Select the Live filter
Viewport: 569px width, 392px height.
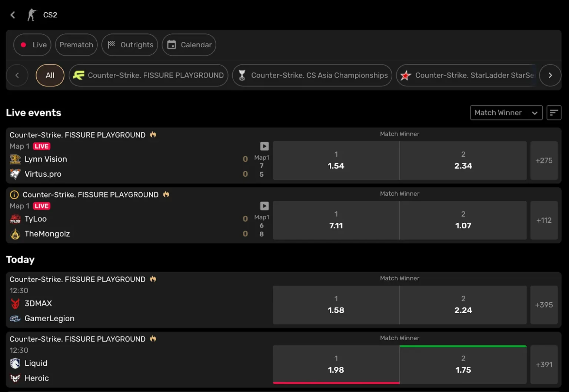click(x=32, y=44)
